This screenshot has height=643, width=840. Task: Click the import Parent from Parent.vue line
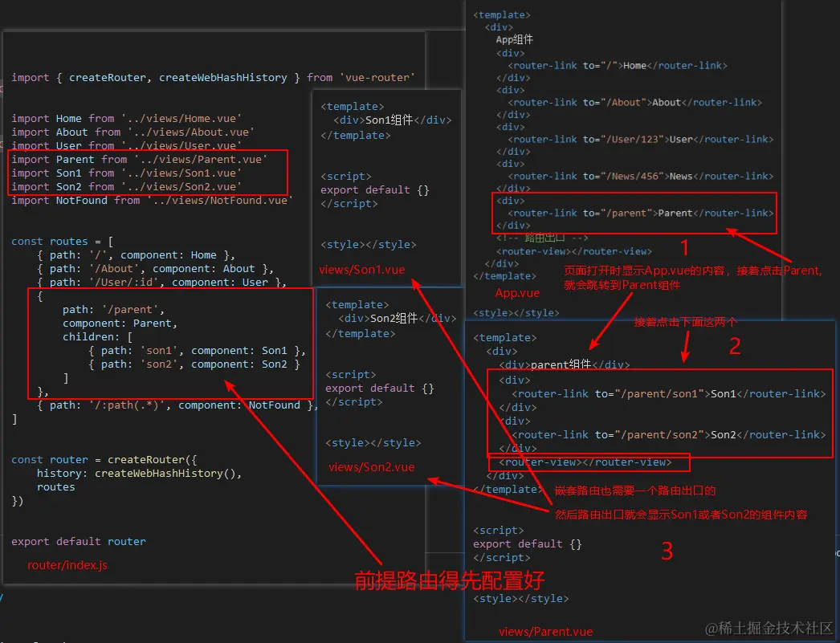[x=139, y=160]
